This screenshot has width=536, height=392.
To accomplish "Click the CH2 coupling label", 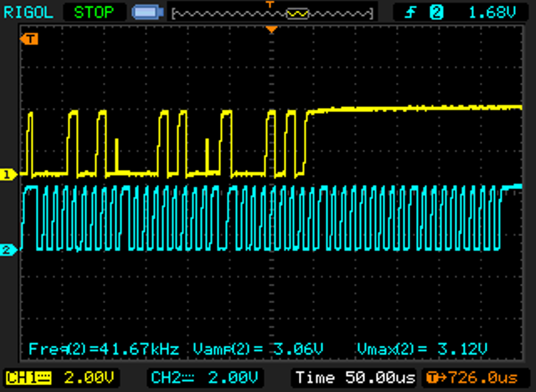I will tap(173, 378).
